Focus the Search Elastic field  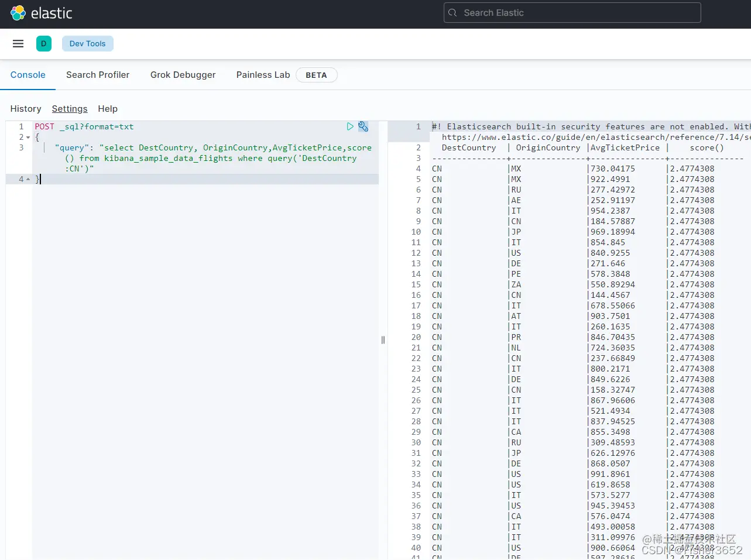coord(572,13)
